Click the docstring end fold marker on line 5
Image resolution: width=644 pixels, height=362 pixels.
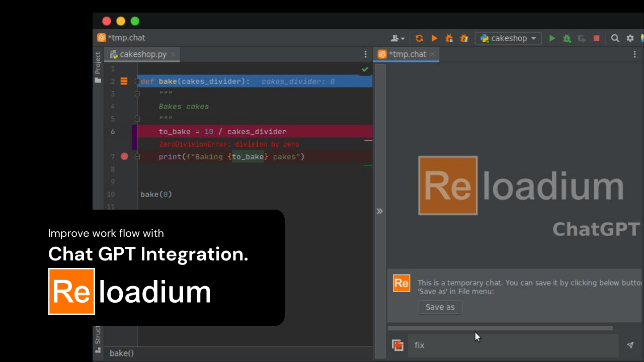tap(137, 119)
